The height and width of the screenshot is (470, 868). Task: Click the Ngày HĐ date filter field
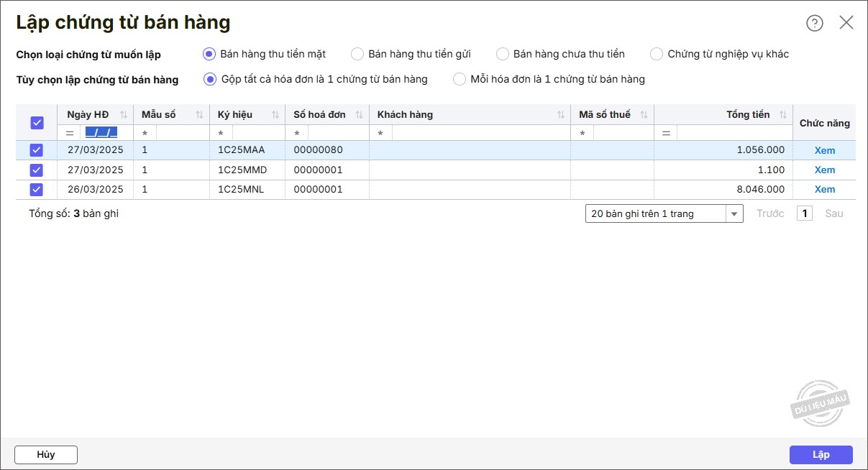[101, 133]
